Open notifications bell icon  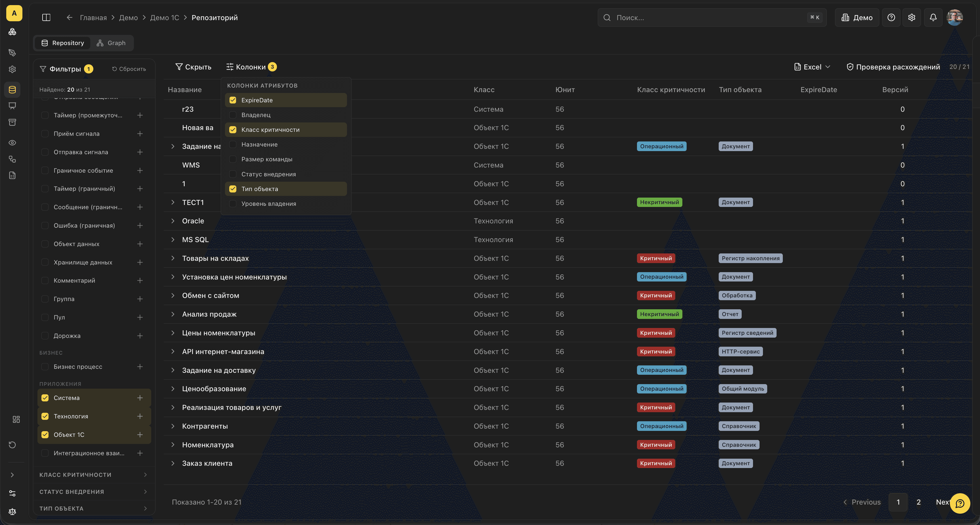tap(933, 18)
